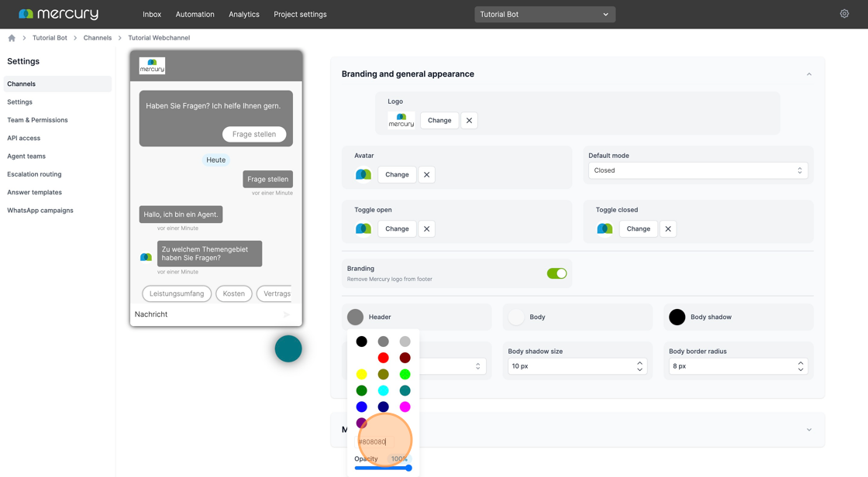Image resolution: width=868 pixels, height=477 pixels.
Task: Open the Automation menu
Action: tap(195, 15)
